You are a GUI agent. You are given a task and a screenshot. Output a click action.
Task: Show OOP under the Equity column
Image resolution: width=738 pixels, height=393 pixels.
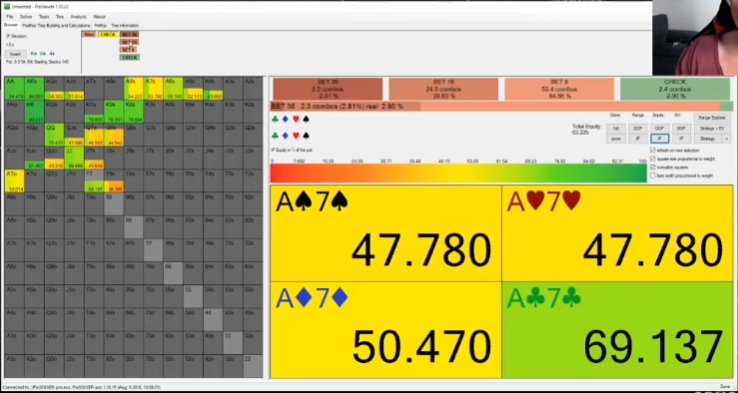click(x=659, y=128)
